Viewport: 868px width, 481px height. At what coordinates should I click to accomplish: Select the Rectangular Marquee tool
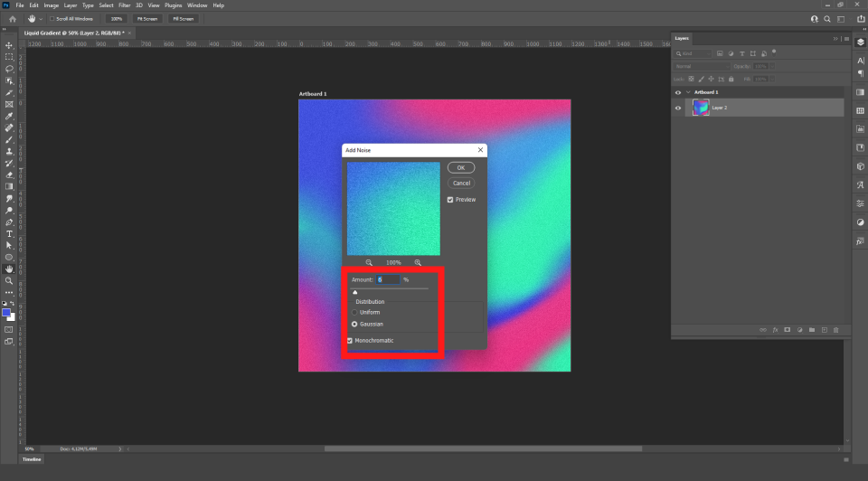point(9,57)
